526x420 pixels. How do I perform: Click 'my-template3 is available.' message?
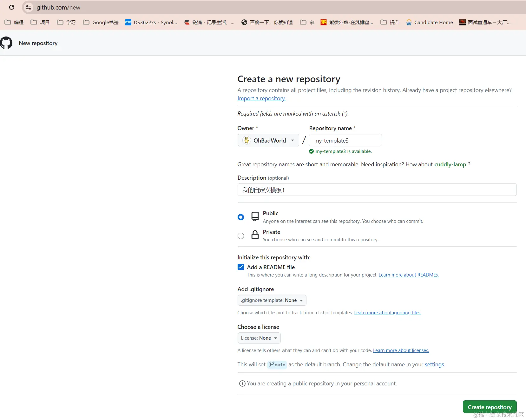tap(344, 151)
